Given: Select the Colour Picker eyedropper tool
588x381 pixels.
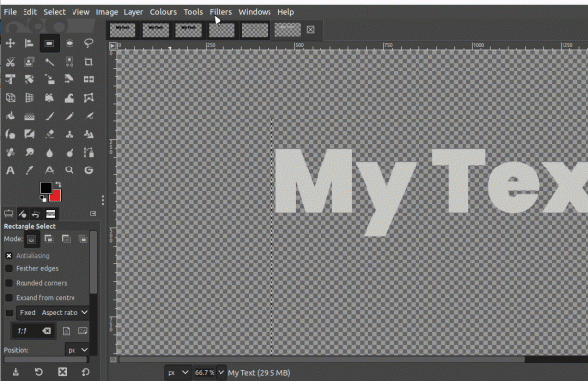Looking at the screenshot, I should pos(29,170).
